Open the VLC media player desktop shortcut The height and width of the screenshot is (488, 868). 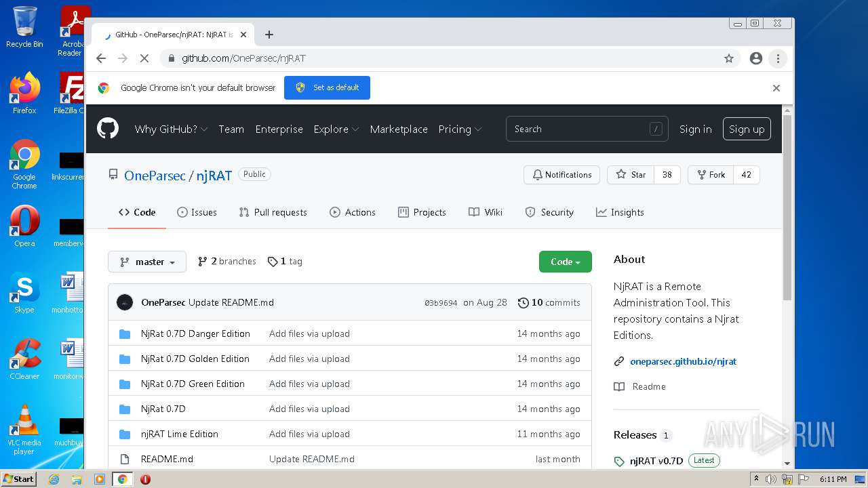[x=24, y=430]
